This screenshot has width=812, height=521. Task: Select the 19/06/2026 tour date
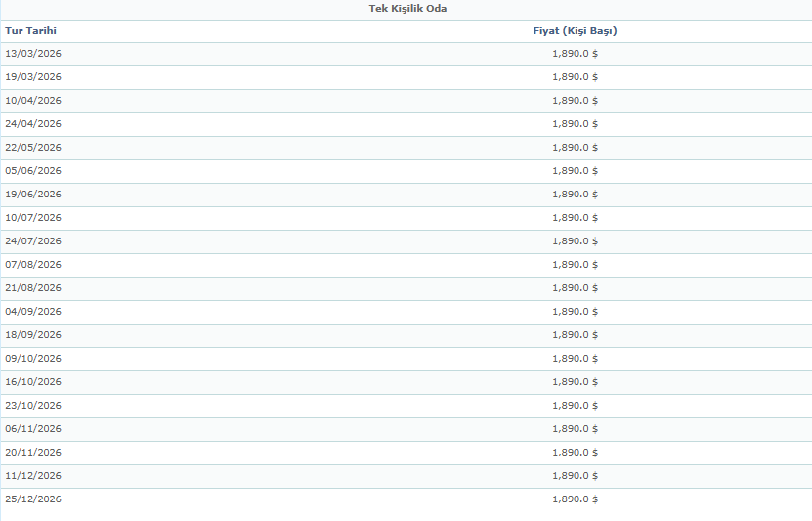(33, 195)
